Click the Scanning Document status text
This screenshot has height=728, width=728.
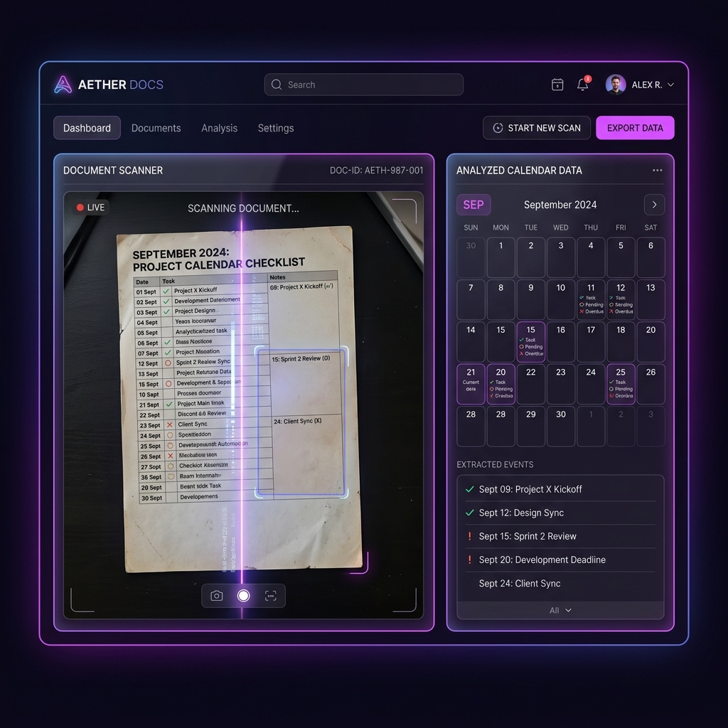pos(243,208)
